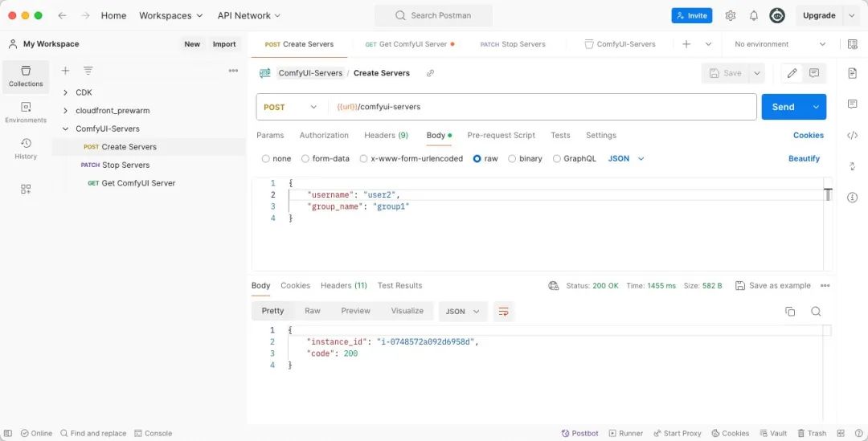
Task: Open the configure workspace sidebar grid icon
Action: (x=26, y=190)
